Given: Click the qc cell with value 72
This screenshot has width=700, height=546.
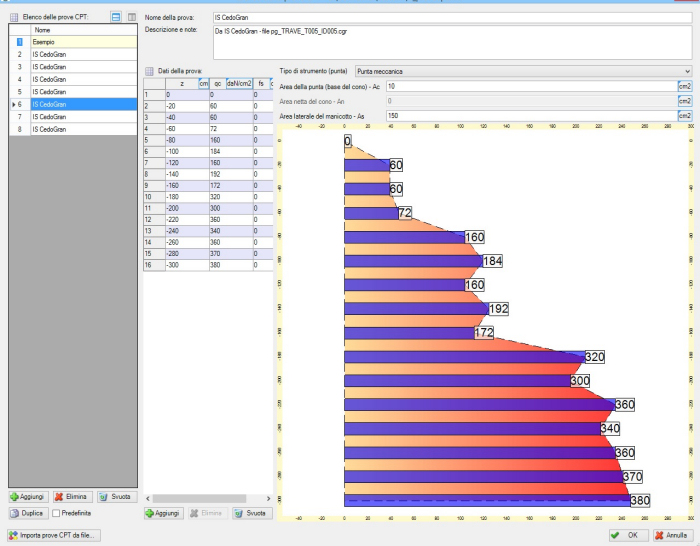Looking at the screenshot, I should (231, 129).
